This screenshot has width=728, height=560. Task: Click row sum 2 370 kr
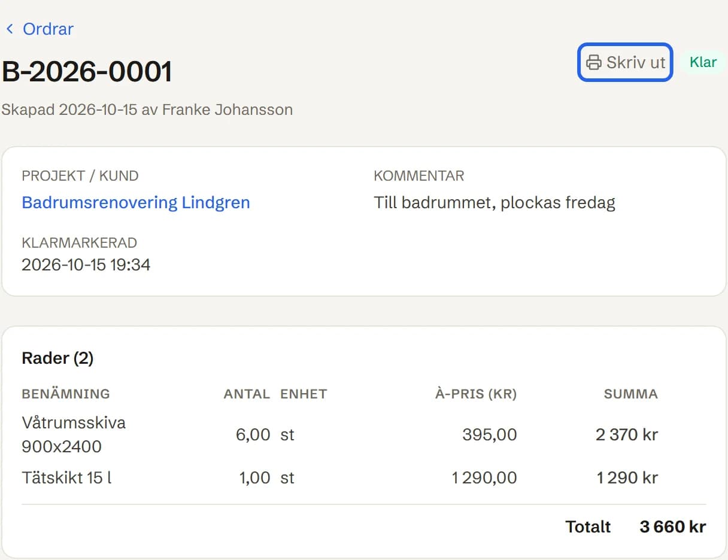click(x=627, y=434)
